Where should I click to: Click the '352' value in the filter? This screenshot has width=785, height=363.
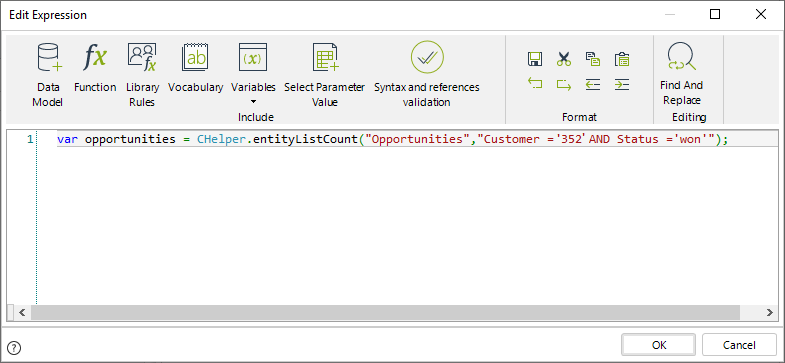570,139
